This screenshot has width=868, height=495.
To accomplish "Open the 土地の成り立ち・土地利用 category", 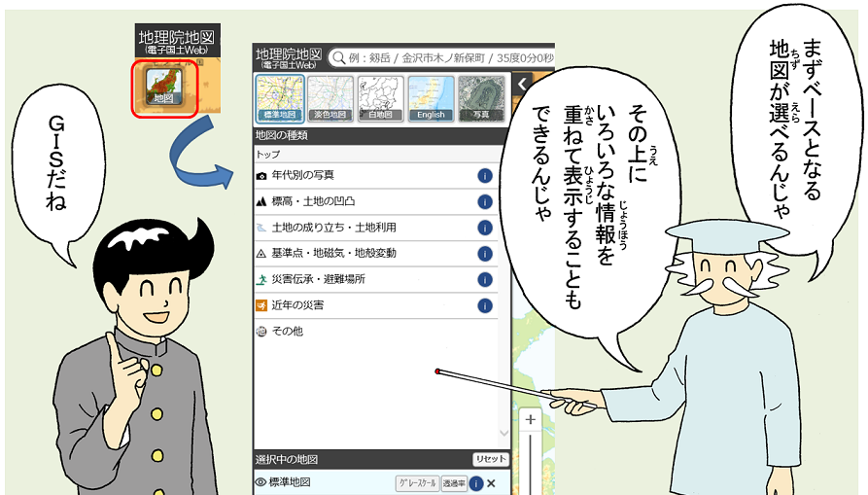I will [376, 228].
